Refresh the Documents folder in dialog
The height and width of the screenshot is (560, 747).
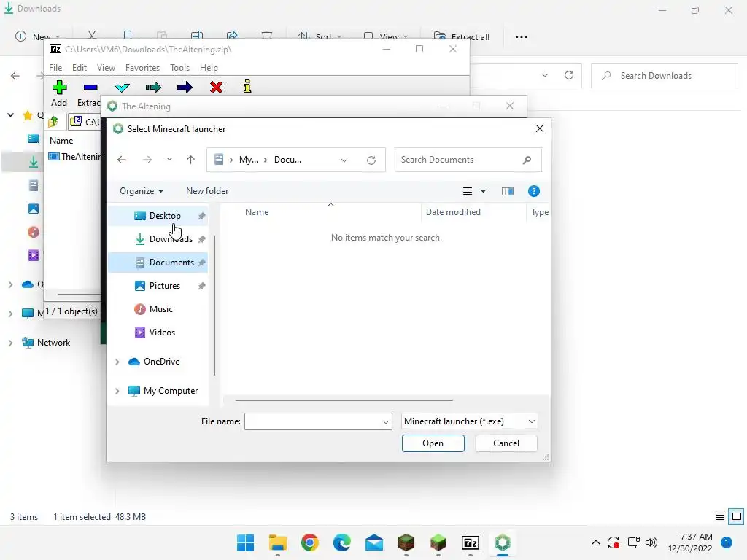point(371,160)
